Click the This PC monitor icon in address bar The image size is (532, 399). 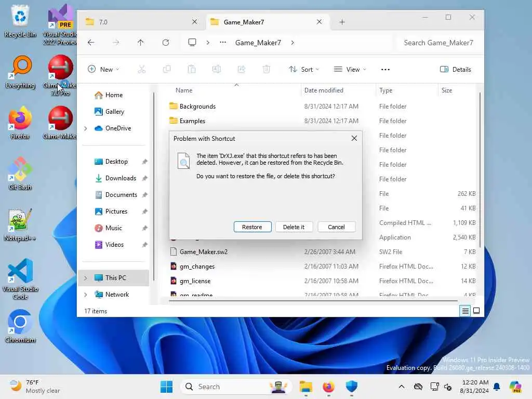(192, 43)
